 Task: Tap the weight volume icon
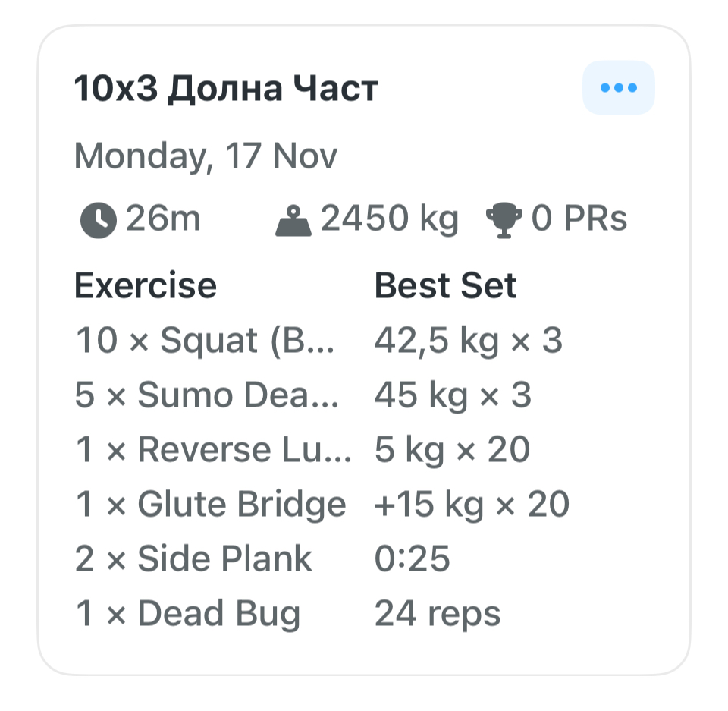(293, 221)
